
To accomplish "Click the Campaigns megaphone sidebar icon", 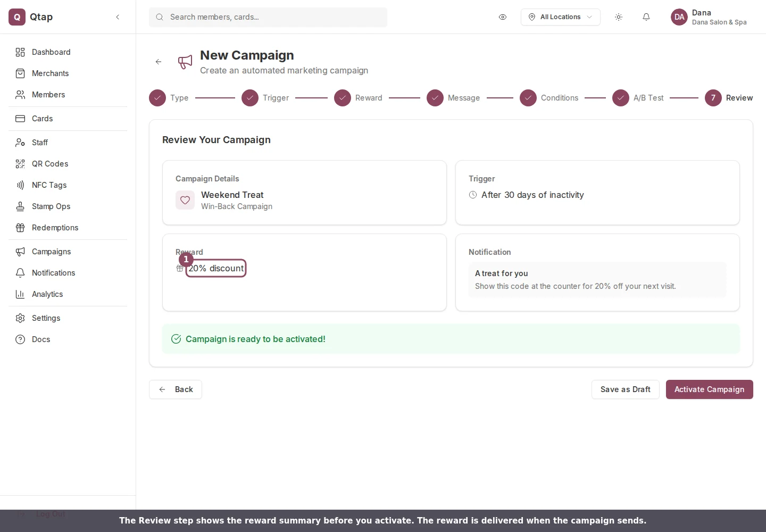I will [x=20, y=252].
